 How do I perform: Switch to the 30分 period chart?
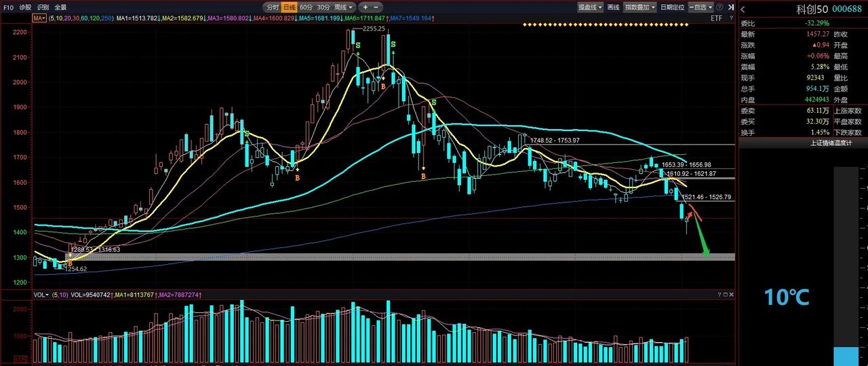323,7
